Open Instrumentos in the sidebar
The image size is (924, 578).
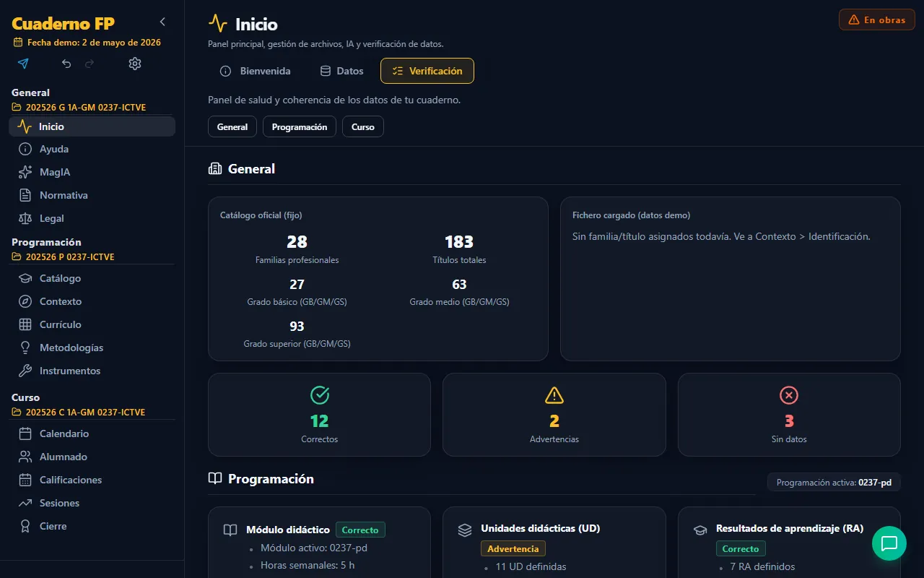(92, 371)
